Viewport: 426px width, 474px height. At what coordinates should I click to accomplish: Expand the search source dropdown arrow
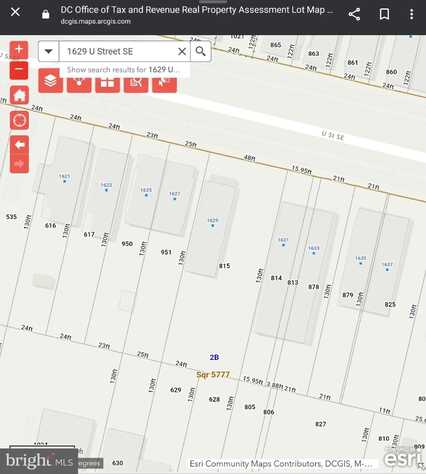[x=49, y=51]
